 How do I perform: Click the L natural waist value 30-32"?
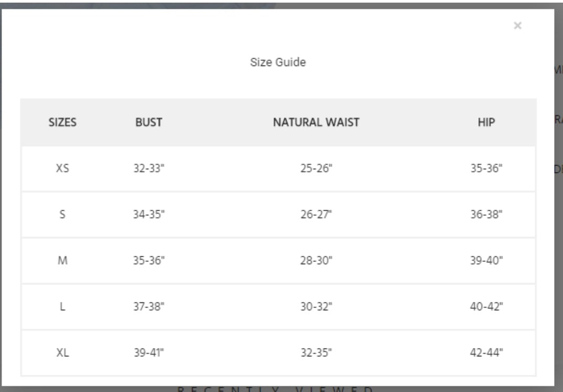click(x=316, y=307)
